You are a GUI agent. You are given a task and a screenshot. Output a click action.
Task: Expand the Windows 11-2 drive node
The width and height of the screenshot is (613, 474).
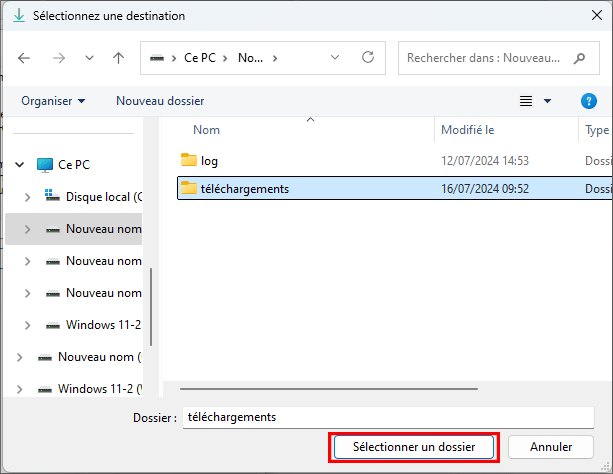(x=28, y=325)
